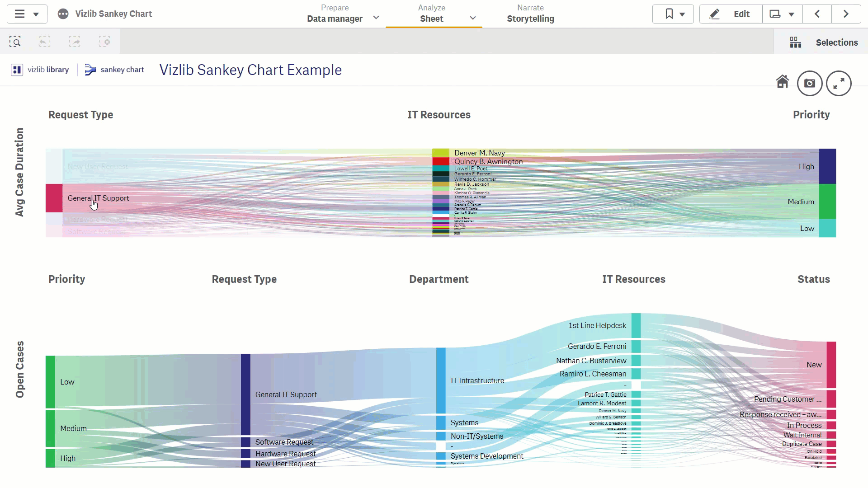Select the High priority dark blue node
The width and height of the screenshot is (868, 488).
(x=827, y=166)
